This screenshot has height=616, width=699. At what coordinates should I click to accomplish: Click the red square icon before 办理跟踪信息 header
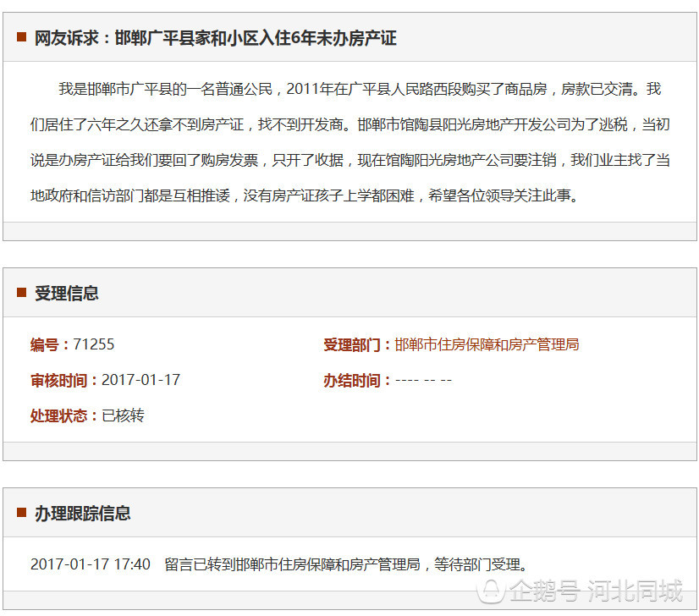pyautogui.click(x=23, y=513)
